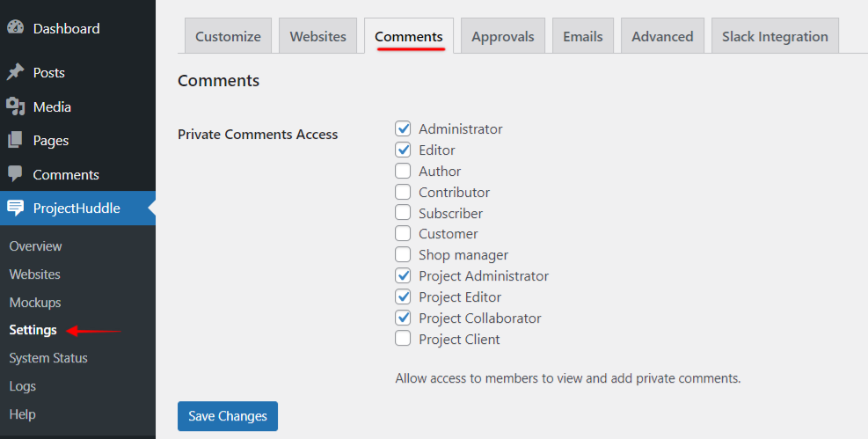Go to the Approvals tab
The image size is (868, 439).
pos(502,37)
